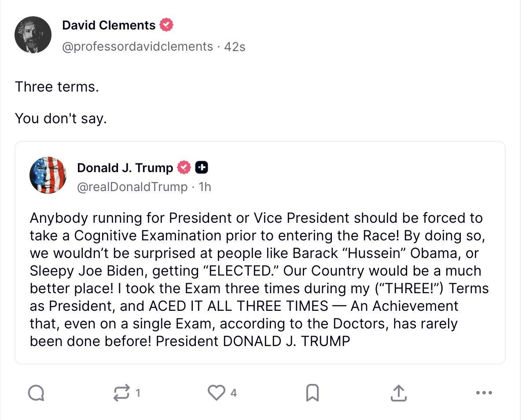Click the reply speech bubble icon
Viewport: 522px width, 420px height.
[x=36, y=393]
